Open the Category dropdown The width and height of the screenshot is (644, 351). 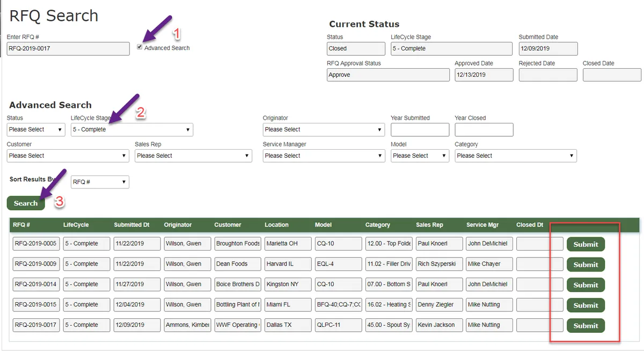516,156
